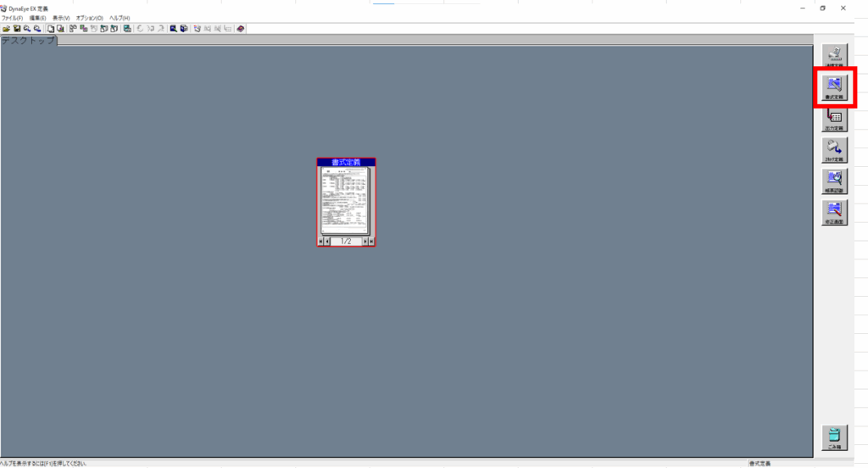Jump to first page of thumbnail
The image size is (868, 468).
tap(320, 242)
